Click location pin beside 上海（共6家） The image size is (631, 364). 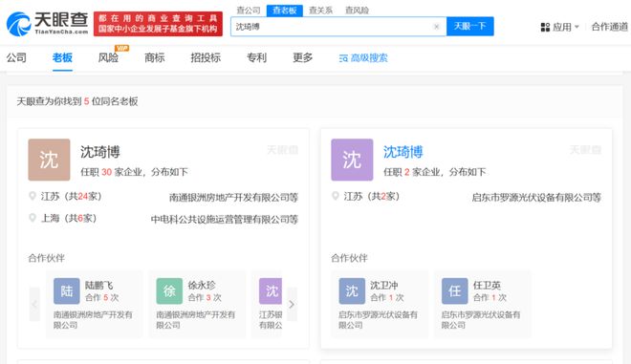coord(33,218)
